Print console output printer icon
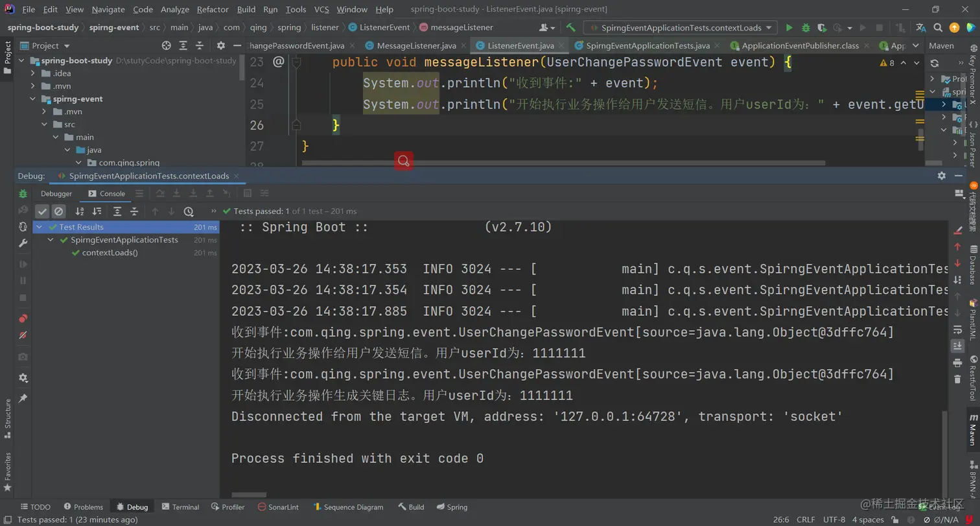Screen dimensions: 980x526 point(957,363)
